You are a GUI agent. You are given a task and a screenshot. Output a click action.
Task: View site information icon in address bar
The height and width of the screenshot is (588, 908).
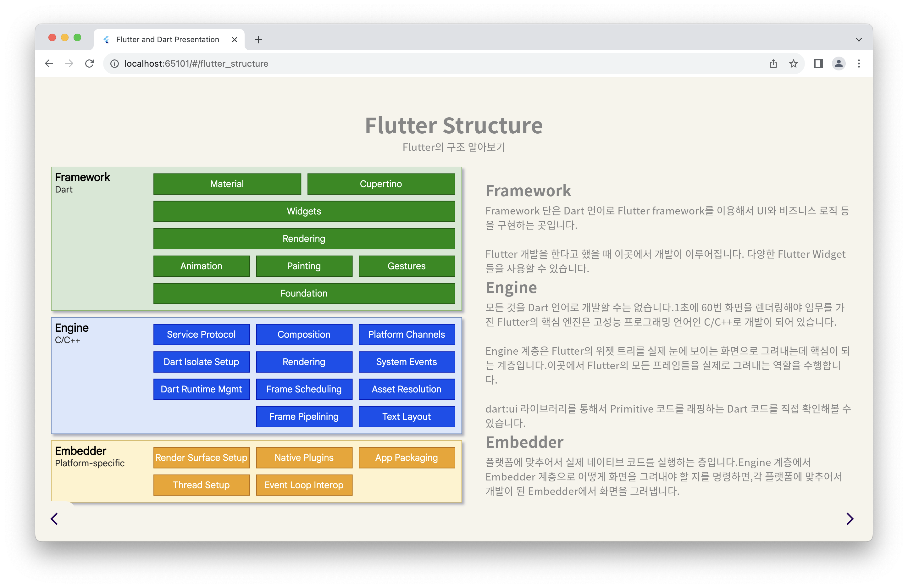114,64
